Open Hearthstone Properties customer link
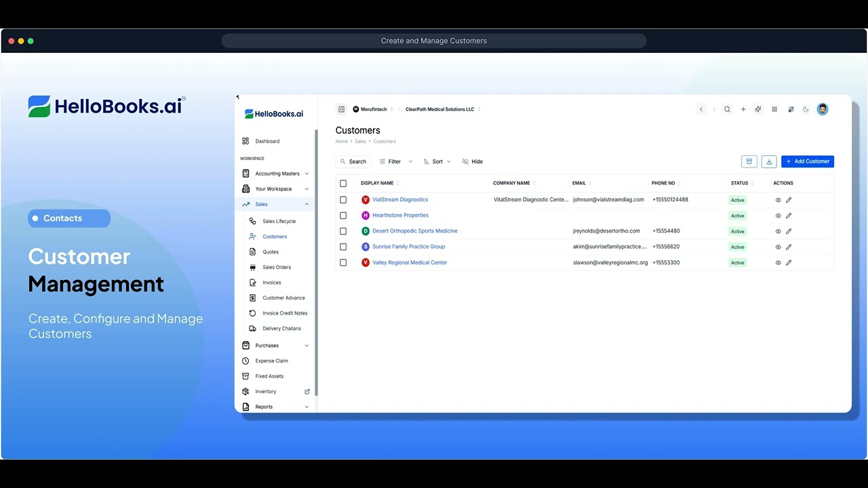The height and width of the screenshot is (488, 868). coord(400,216)
